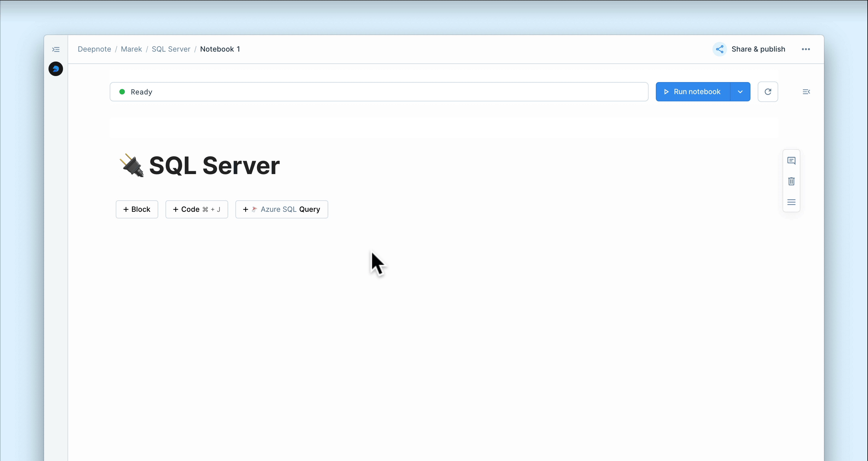Click the sidebar toggle menu icon
Viewport: 868px width, 461px height.
[56, 49]
